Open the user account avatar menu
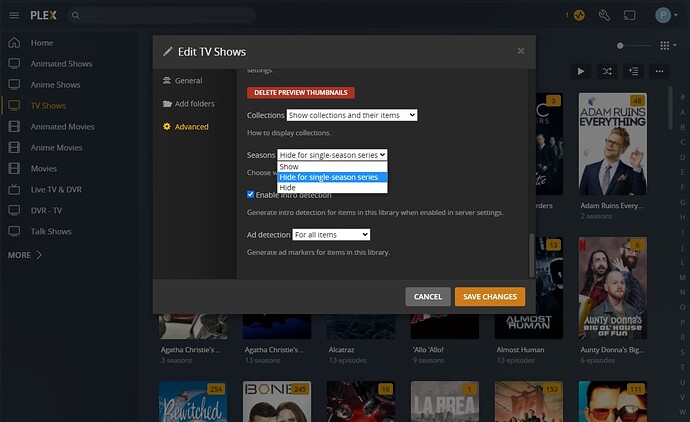The width and height of the screenshot is (690, 422). (x=666, y=15)
